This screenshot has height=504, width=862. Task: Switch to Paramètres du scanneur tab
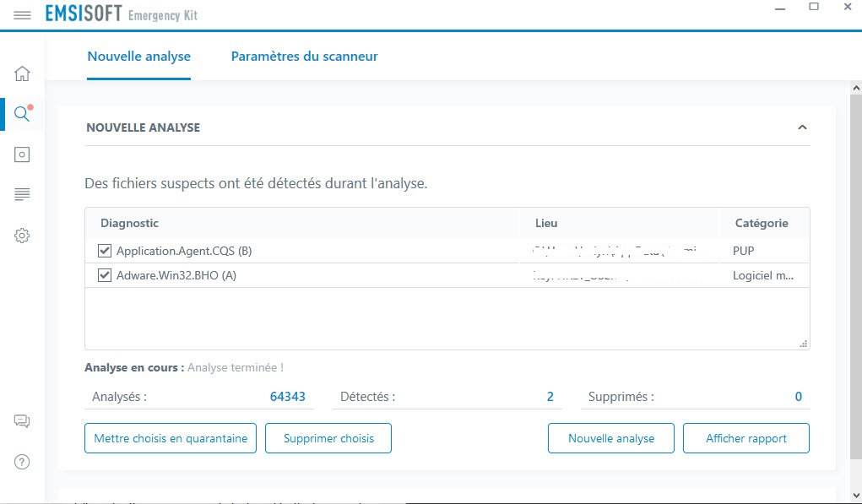(304, 57)
